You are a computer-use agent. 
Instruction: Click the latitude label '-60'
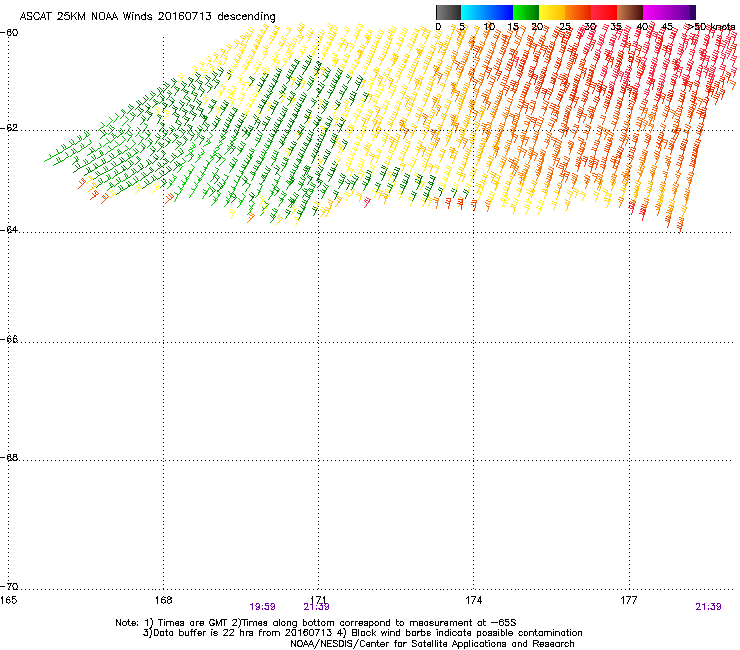coord(9,33)
